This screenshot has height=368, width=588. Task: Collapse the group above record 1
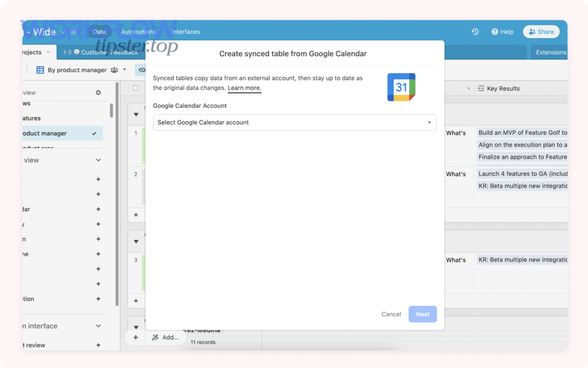pyautogui.click(x=136, y=114)
